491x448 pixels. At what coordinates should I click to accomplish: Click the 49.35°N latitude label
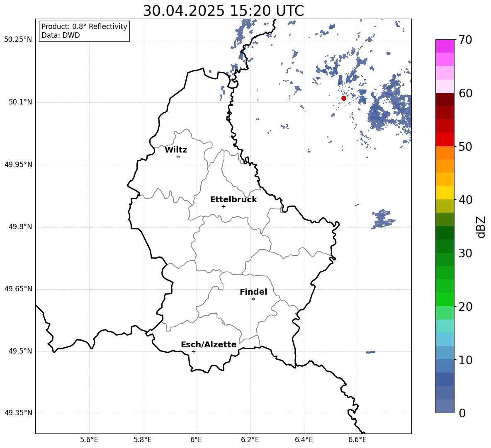click(x=18, y=413)
